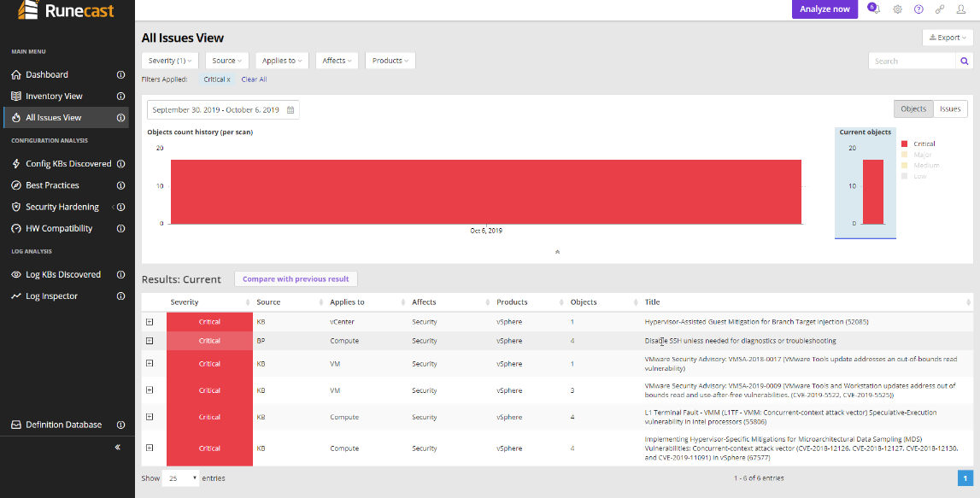Open calendar icon in date range field
Screen dimensions: 980x498
pos(290,110)
